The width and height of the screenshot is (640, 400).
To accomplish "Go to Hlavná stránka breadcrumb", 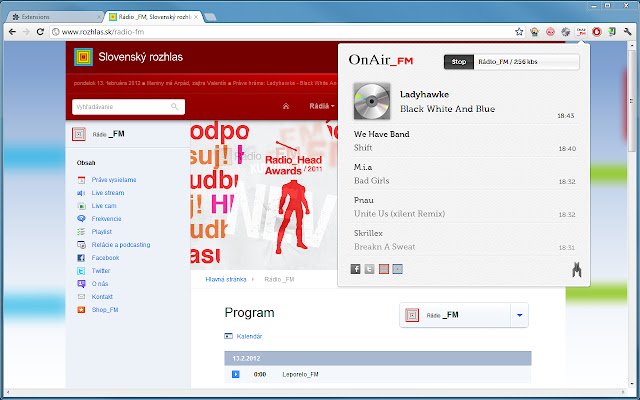I will 226,280.
